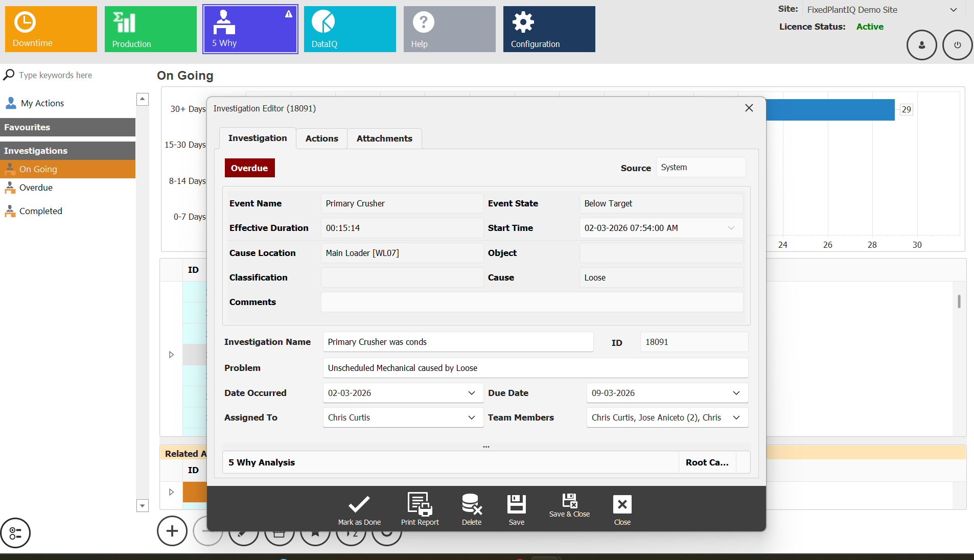Viewport: 974px width, 560px height.
Task: Click the 30+ Days blue chart bar
Action: [830, 109]
